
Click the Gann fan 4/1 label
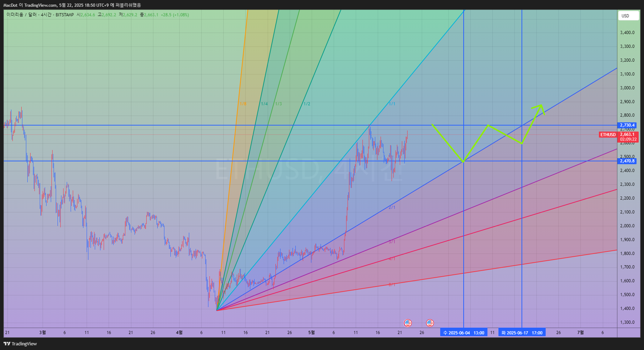(392, 259)
